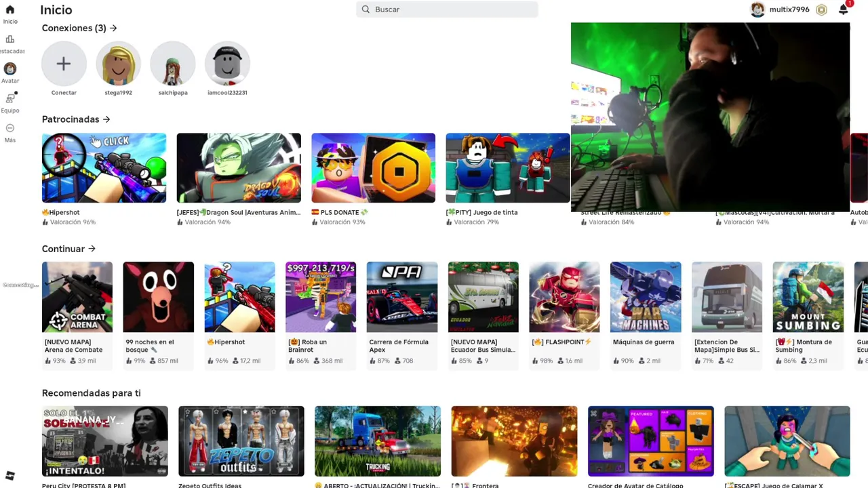
Task: Open the Inicio home sidebar icon
Action: tap(9, 9)
